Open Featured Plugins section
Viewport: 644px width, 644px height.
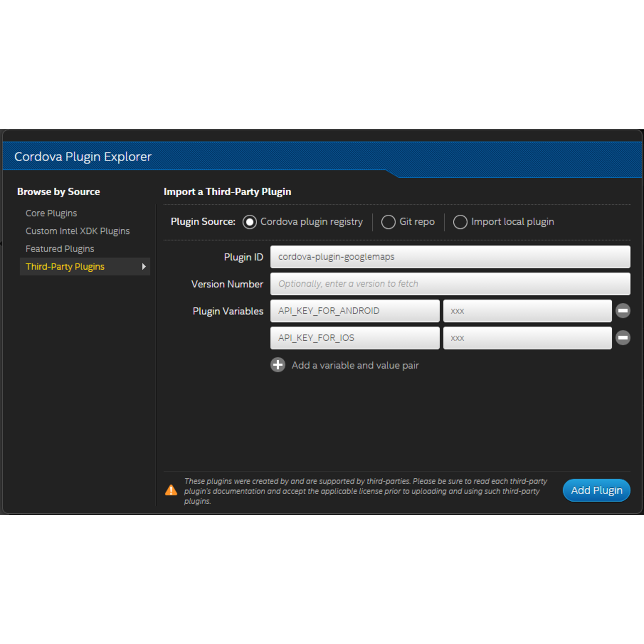(x=60, y=249)
